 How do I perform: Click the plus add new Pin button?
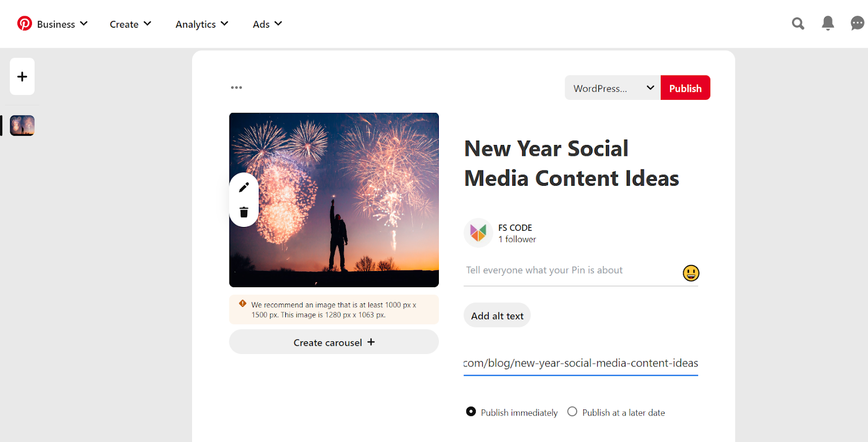click(22, 77)
